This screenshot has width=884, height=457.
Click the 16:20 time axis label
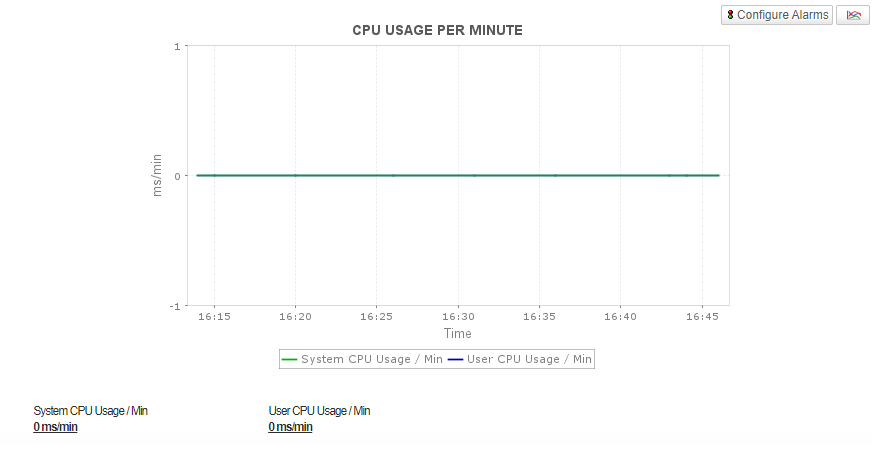pyautogui.click(x=295, y=316)
